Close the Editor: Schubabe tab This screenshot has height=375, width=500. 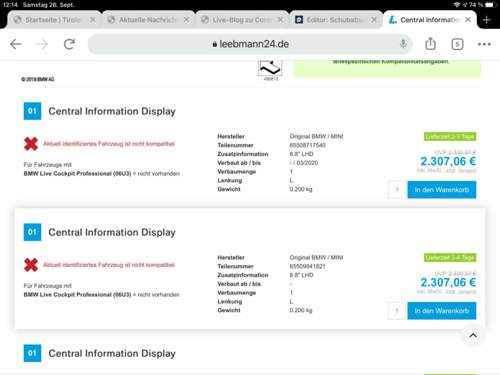click(374, 20)
